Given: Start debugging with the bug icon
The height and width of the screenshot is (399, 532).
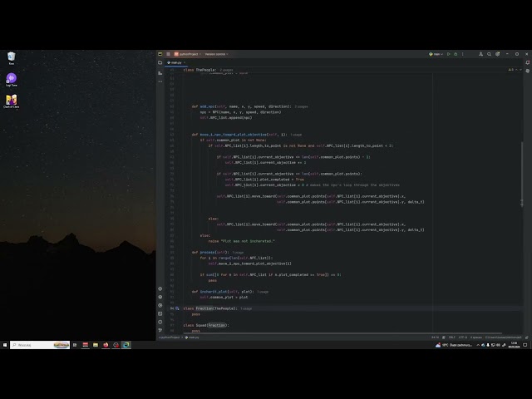Looking at the screenshot, I should point(456,54).
